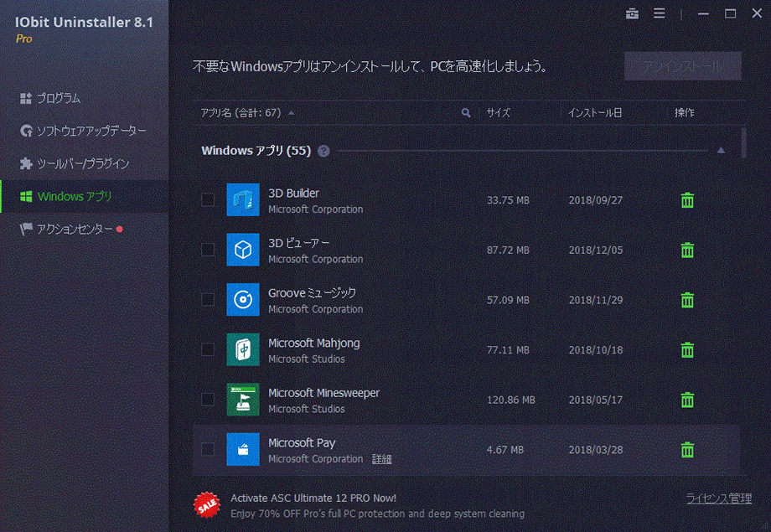
Task: Open the toolbox icon in title bar
Action: (633, 13)
